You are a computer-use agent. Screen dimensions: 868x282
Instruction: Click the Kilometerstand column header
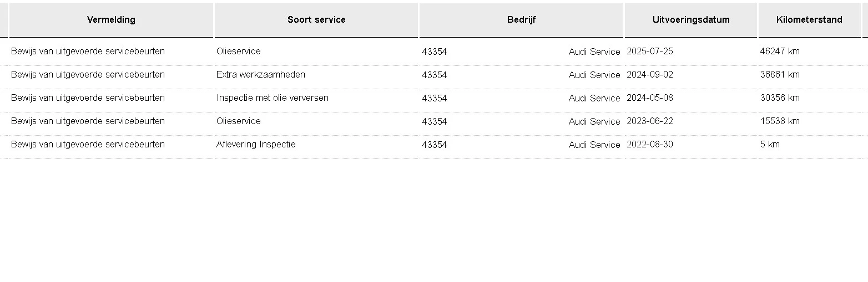coord(809,20)
